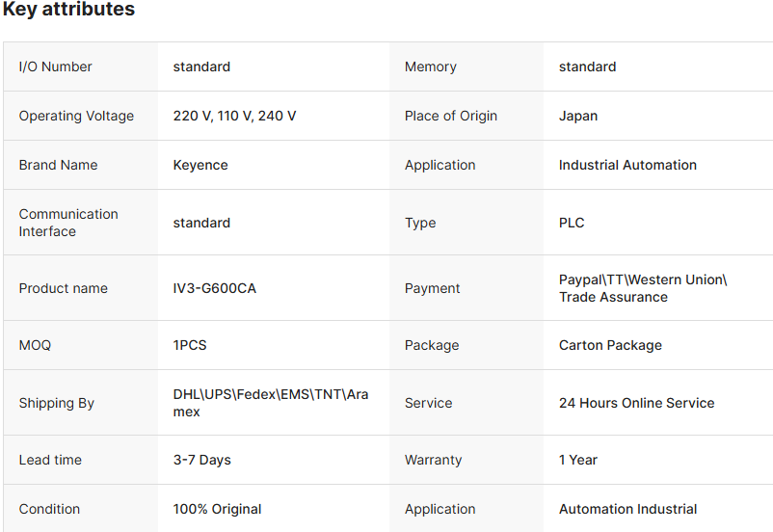This screenshot has width=773, height=532.
Task: Select the product name "IV3-G600CA"
Action: point(214,288)
